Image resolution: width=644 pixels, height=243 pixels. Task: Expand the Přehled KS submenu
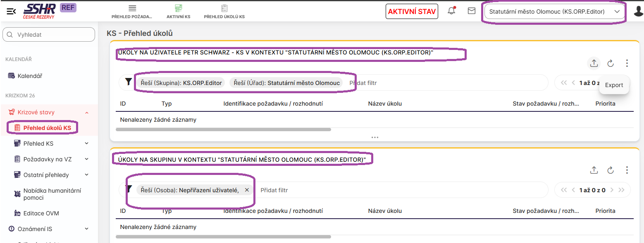[x=87, y=144]
